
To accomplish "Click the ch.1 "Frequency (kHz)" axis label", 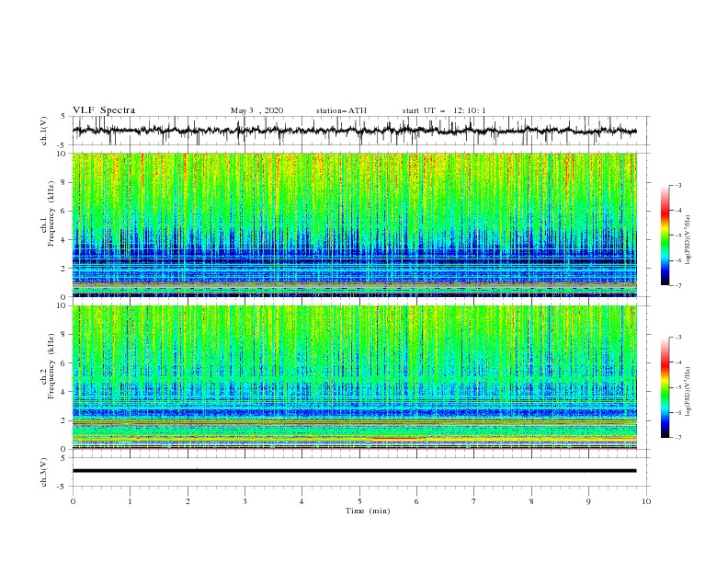I will (x=51, y=213).
